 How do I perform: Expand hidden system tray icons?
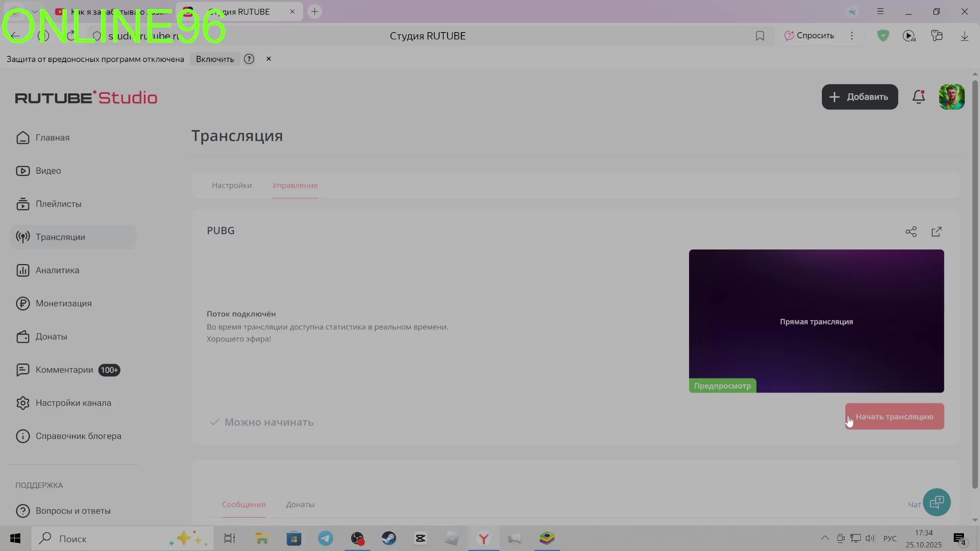tap(825, 538)
